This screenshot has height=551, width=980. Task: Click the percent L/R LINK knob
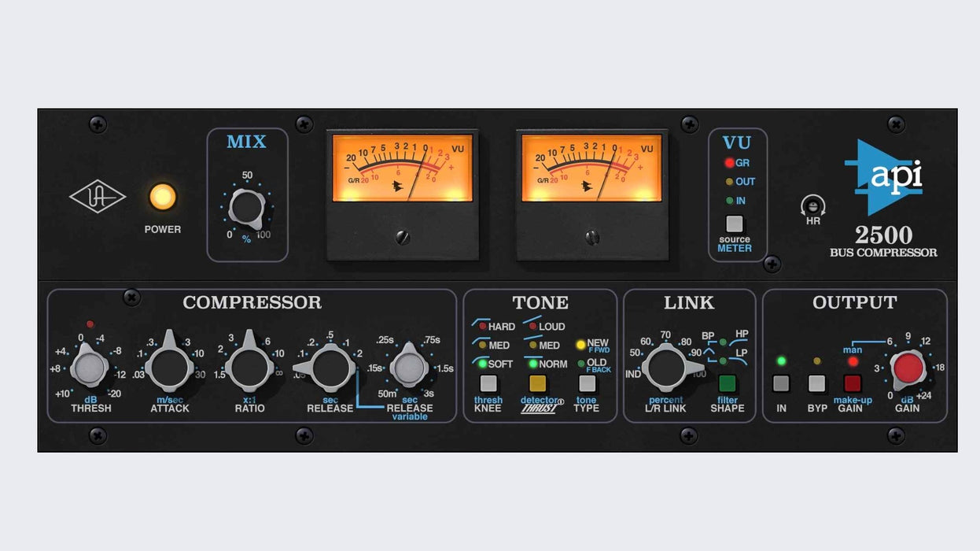coord(667,368)
